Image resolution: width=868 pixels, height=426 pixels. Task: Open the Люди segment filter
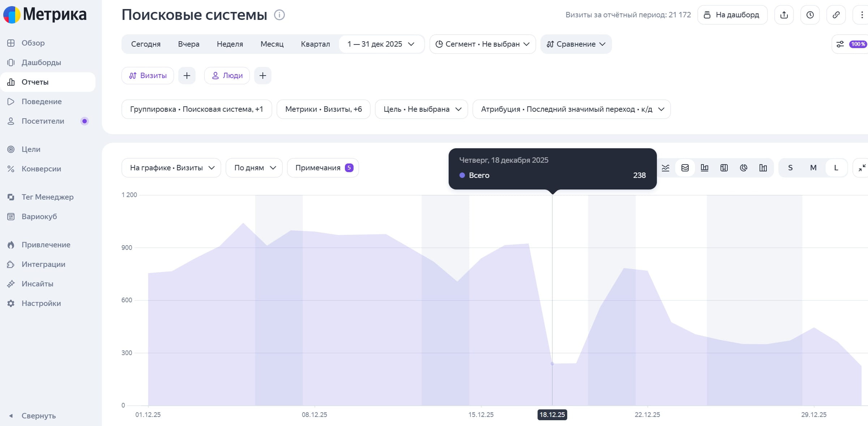tap(227, 76)
